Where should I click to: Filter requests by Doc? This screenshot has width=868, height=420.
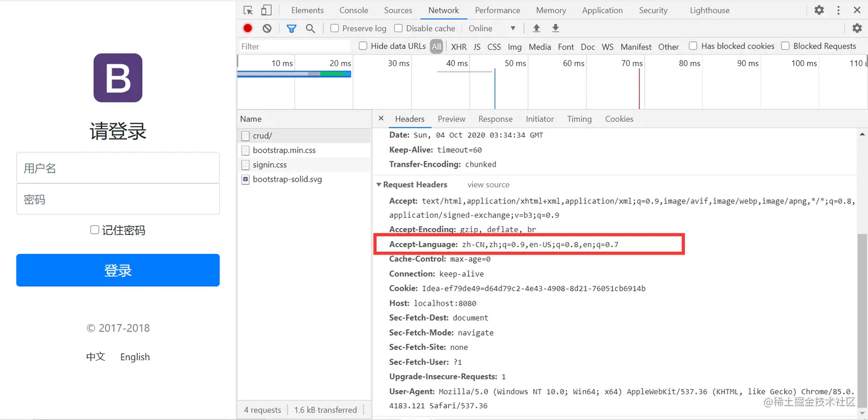[x=588, y=47]
